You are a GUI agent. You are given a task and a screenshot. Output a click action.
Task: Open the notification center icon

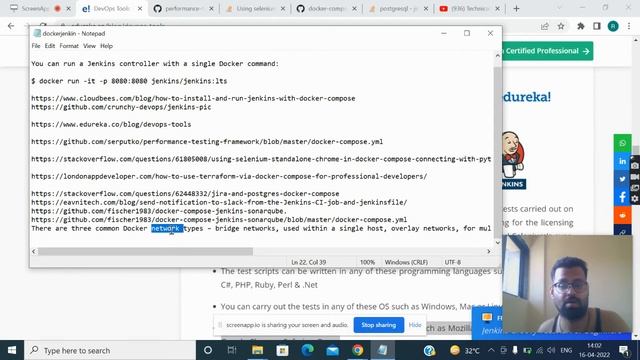(x=623, y=350)
